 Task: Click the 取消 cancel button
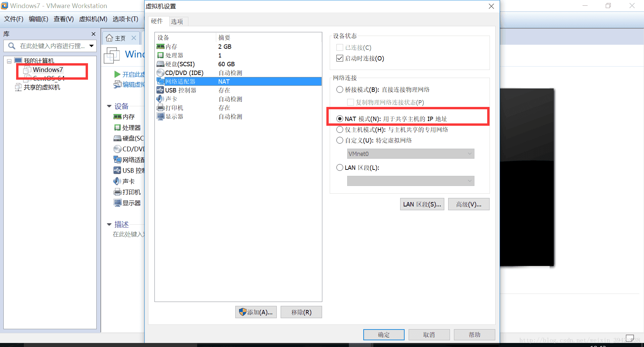click(429, 335)
